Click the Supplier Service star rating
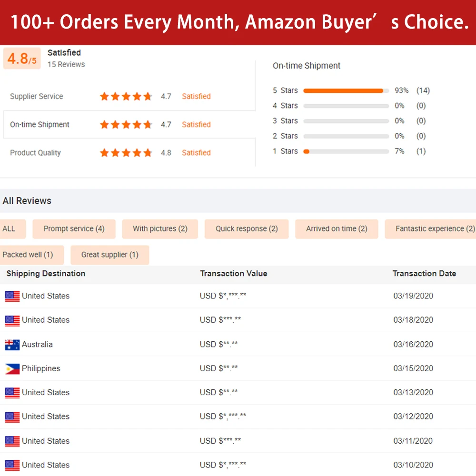This screenshot has width=476, height=476. 126,97
